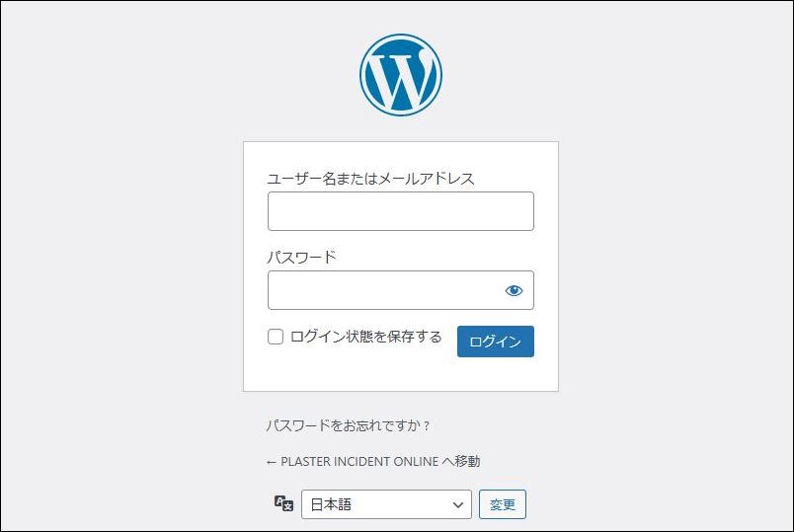Enable the ログイン状態を保存する checkbox
The image size is (794, 532).
(276, 337)
